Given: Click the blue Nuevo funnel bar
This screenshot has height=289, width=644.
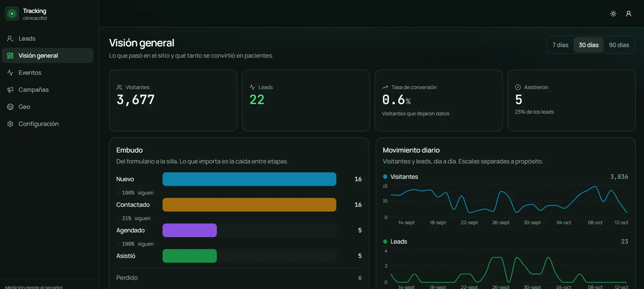Looking at the screenshot, I should pos(249,179).
